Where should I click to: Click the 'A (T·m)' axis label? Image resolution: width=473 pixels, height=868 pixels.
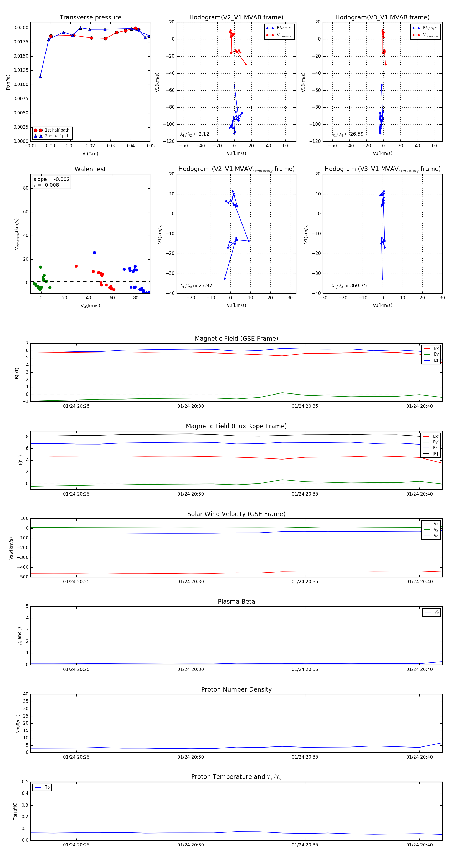[x=90, y=154]
